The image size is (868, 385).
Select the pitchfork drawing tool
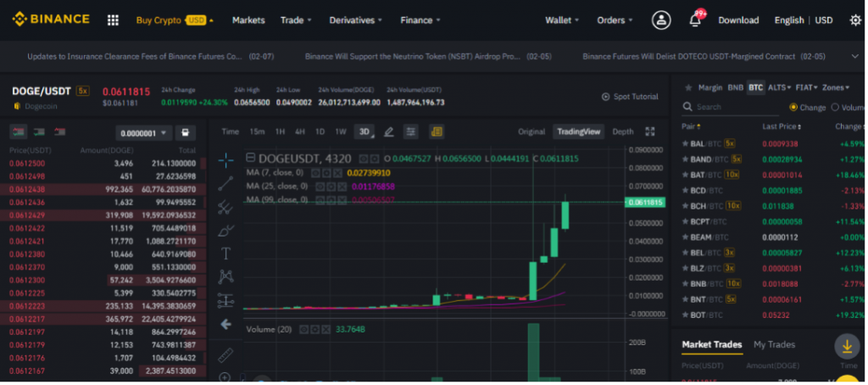(225, 207)
